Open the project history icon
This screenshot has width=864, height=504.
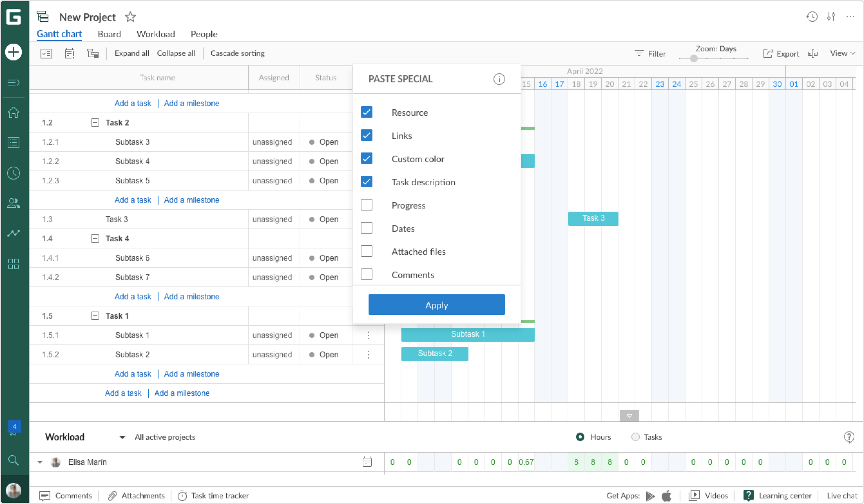point(812,16)
